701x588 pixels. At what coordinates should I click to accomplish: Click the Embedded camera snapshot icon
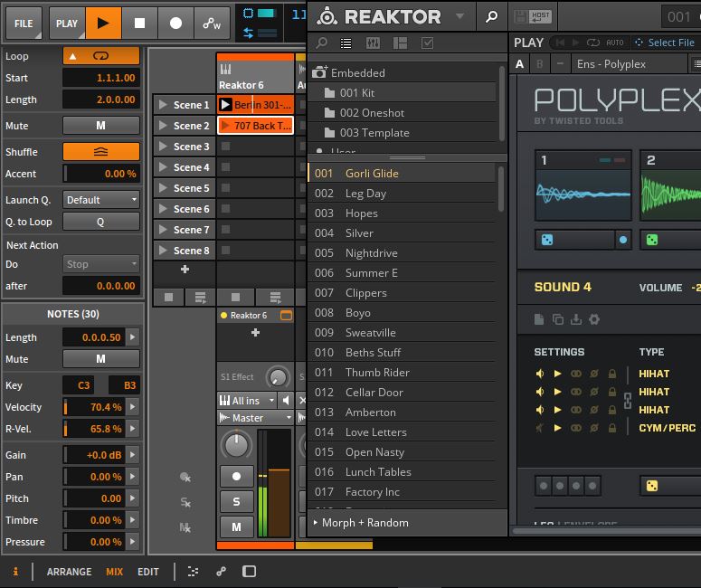[x=319, y=72]
